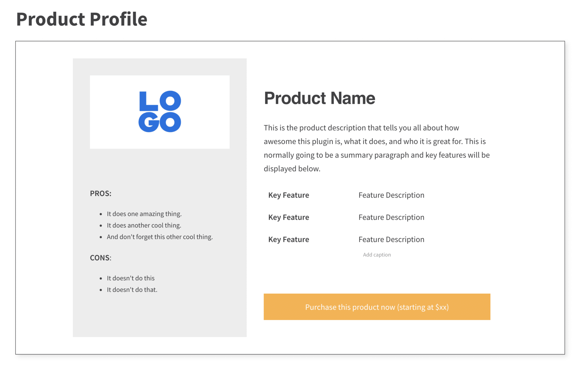Viewport: 588px width, 372px height.
Task: Click the first Key Feature label
Action: tap(288, 195)
